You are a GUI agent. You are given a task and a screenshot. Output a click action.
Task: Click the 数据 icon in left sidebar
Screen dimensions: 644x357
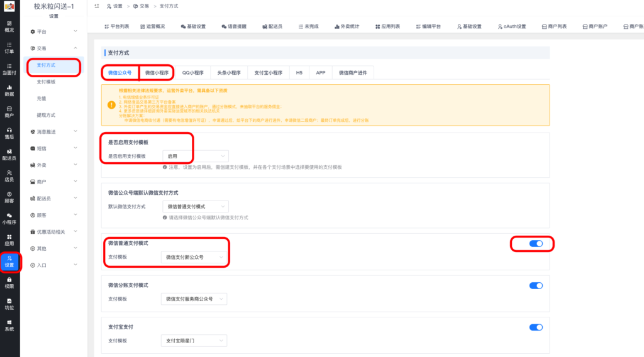pyautogui.click(x=9, y=91)
